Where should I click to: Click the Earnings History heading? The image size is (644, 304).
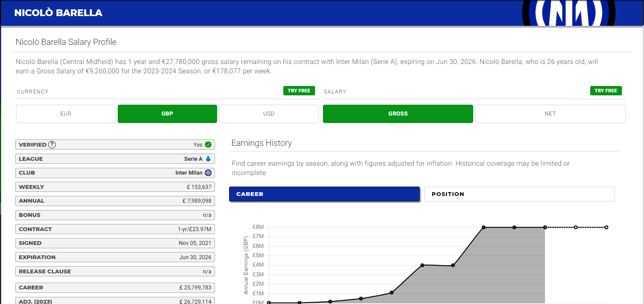262,143
